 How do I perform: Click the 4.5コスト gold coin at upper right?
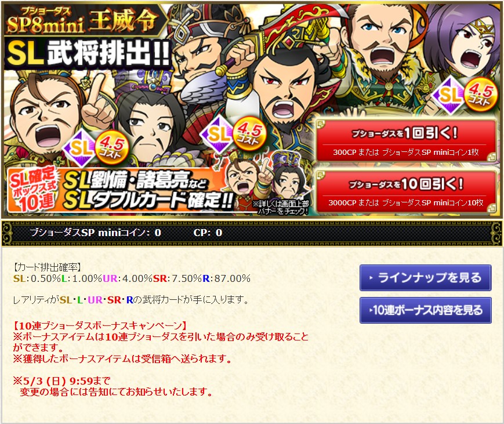479,95
